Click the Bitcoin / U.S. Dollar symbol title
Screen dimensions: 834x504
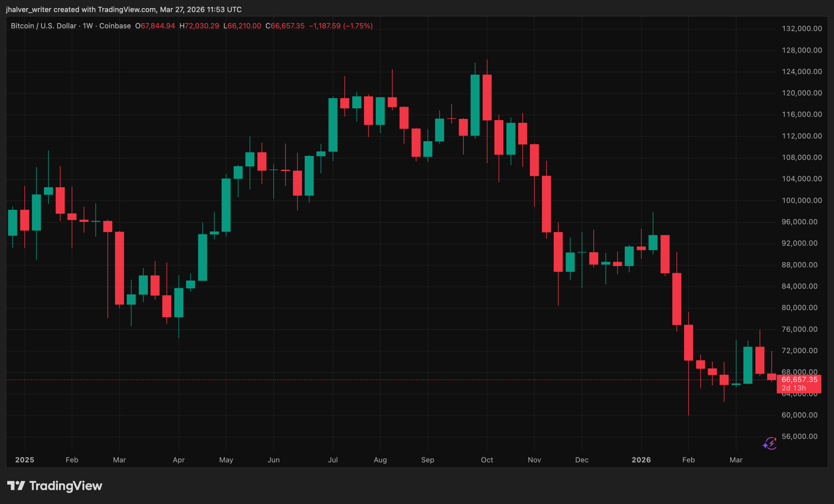coord(44,26)
